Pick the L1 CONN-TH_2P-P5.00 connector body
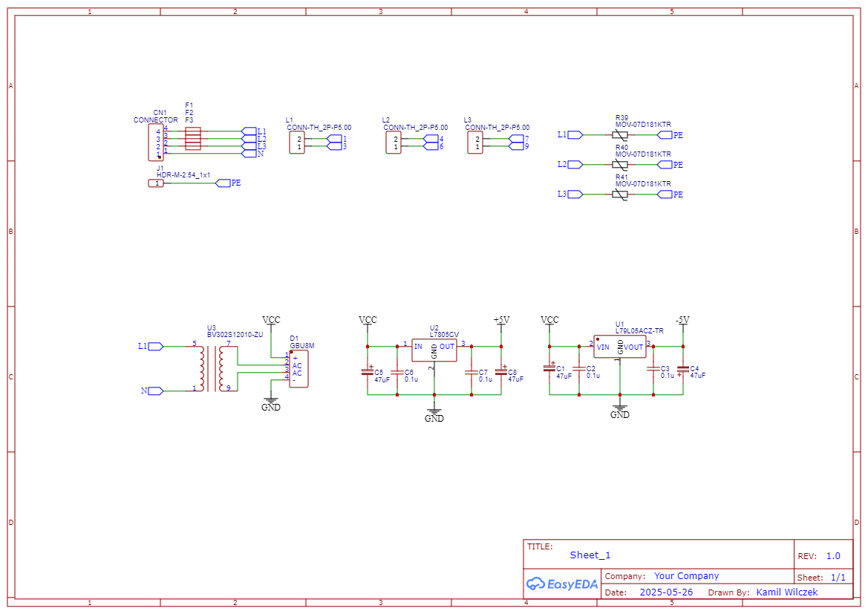The width and height of the screenshot is (868, 614). [297, 143]
